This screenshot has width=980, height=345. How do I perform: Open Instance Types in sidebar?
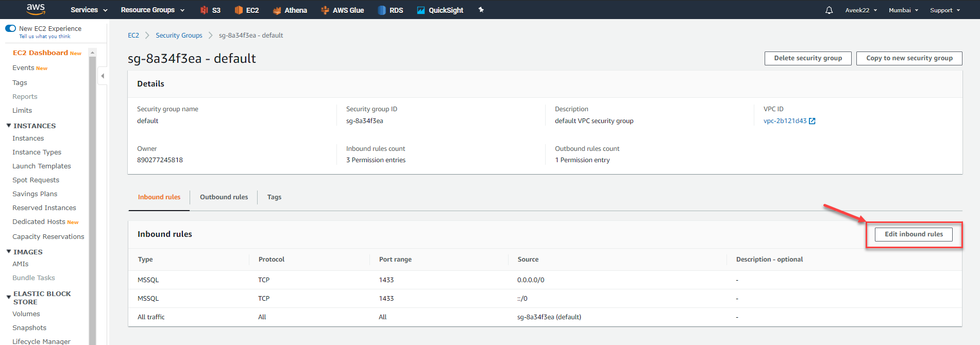(x=37, y=152)
